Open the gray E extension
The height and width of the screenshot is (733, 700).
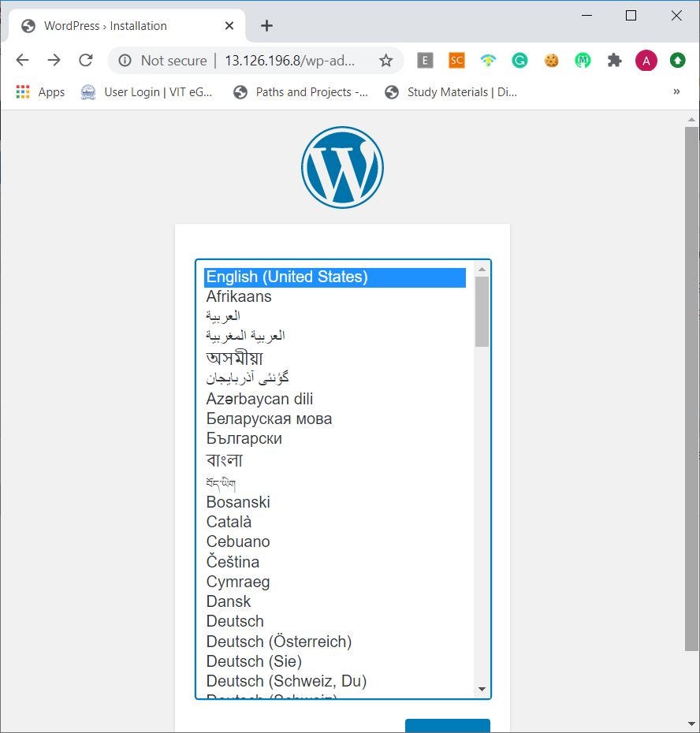(425, 61)
